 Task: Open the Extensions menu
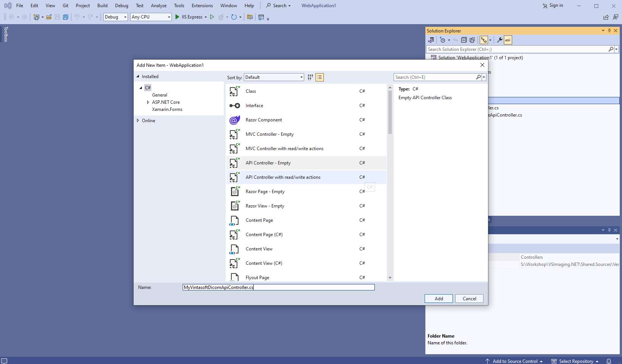point(202,6)
